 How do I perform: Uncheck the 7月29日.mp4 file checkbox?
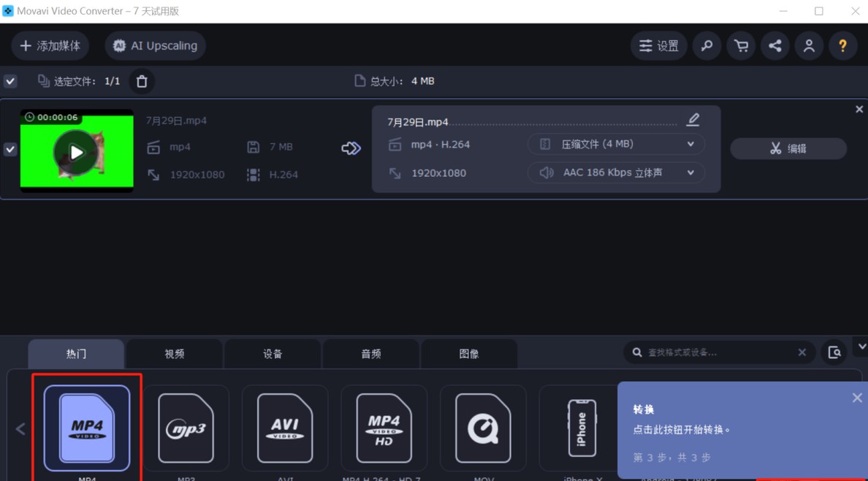10,149
